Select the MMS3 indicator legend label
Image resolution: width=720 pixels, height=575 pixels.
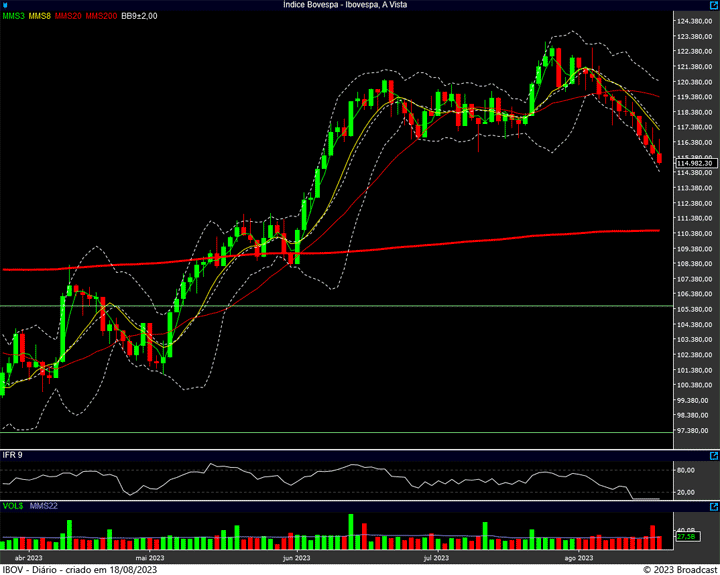point(13,17)
